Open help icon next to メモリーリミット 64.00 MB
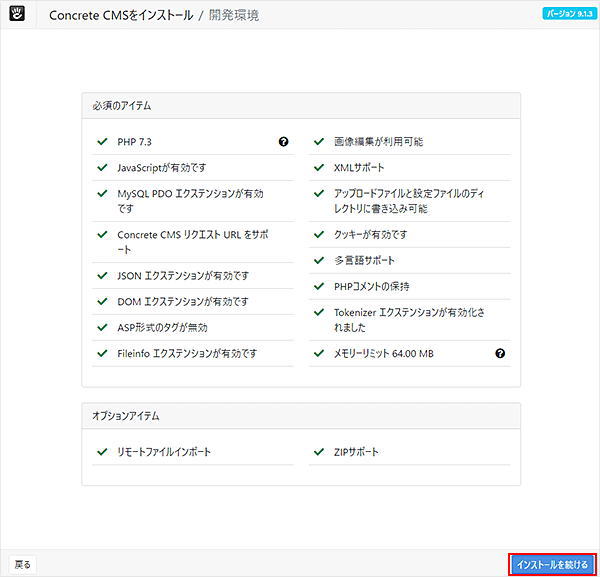Viewport: 600px width, 577px height. point(500,354)
